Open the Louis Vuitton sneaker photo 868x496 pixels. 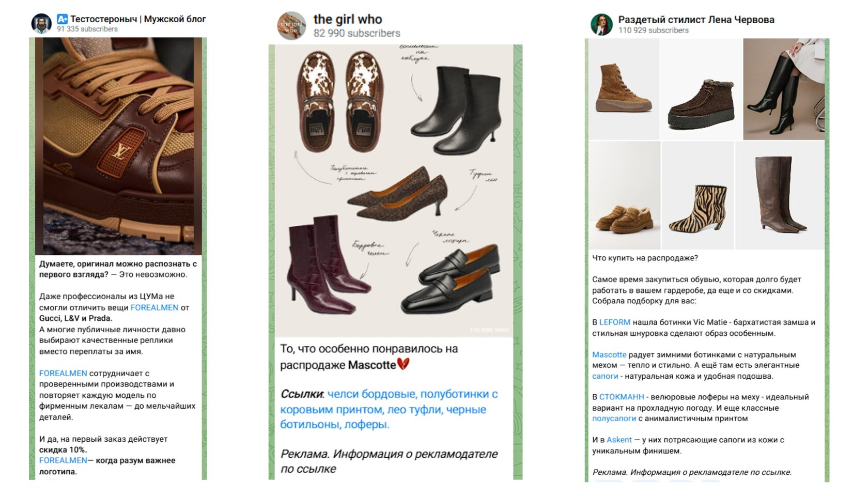[x=118, y=146]
